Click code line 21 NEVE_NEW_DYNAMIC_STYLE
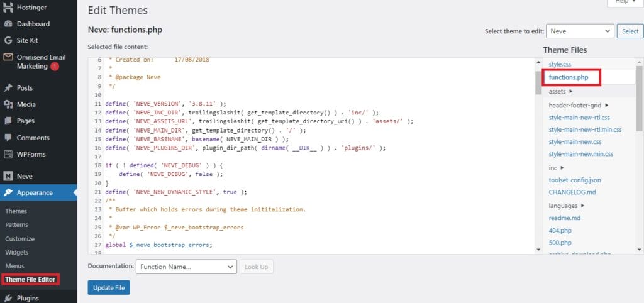 [x=176, y=192]
